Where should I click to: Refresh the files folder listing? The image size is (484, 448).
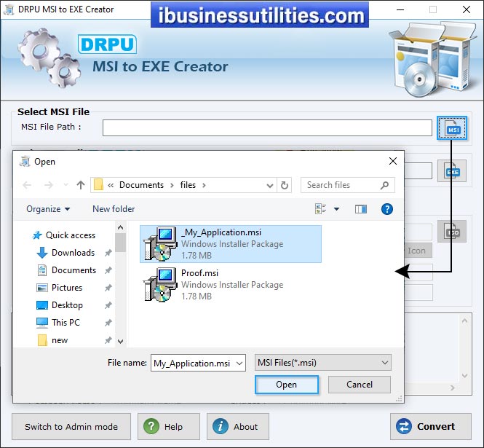pos(285,185)
